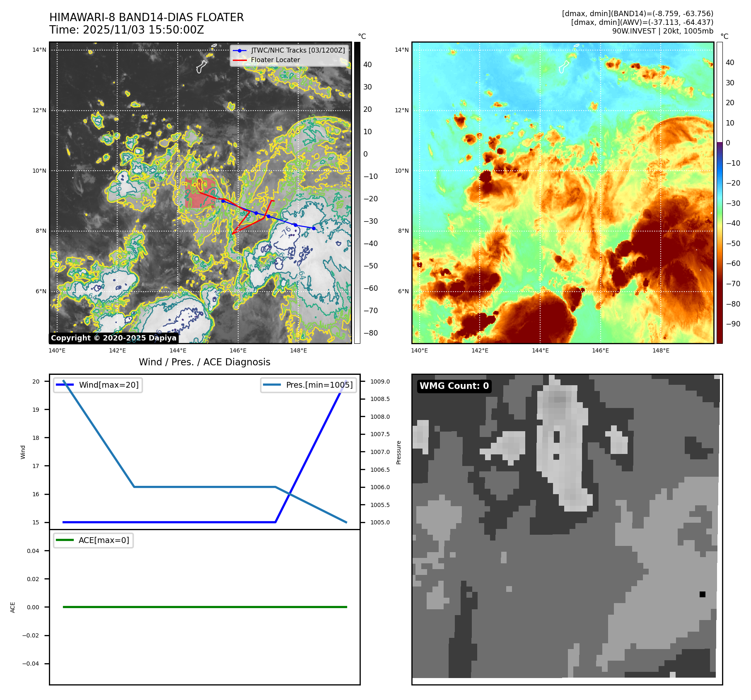Image resolution: width=751 pixels, height=700 pixels.
Task: Click the flat green ACE line in the chart
Action: pos(205,607)
